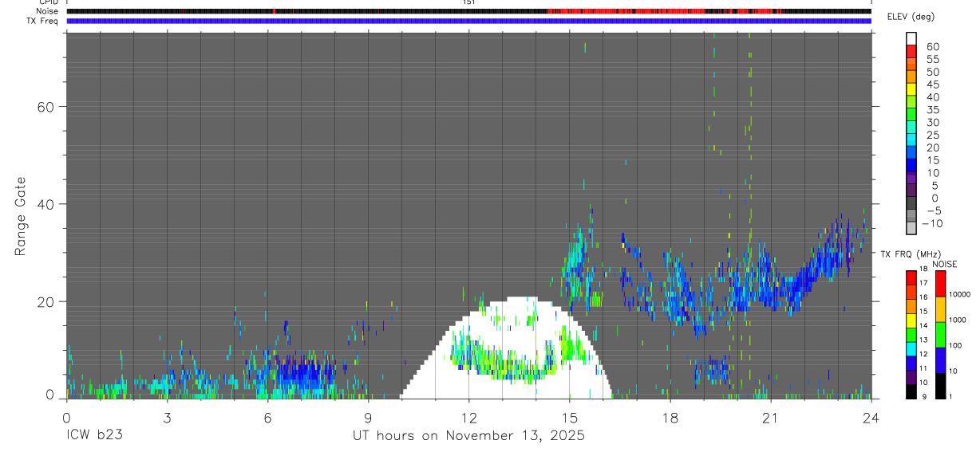
Task: Select blue NOISE swatch between 10 and 100
Action: coord(940,360)
